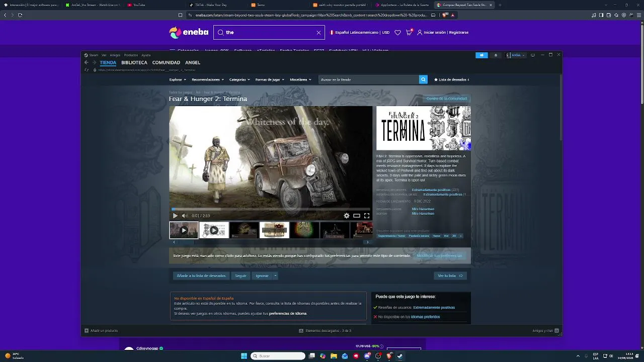Click 'Añadir a tu lista de deseados'
The height and width of the screenshot is (362, 644).
pos(201,276)
